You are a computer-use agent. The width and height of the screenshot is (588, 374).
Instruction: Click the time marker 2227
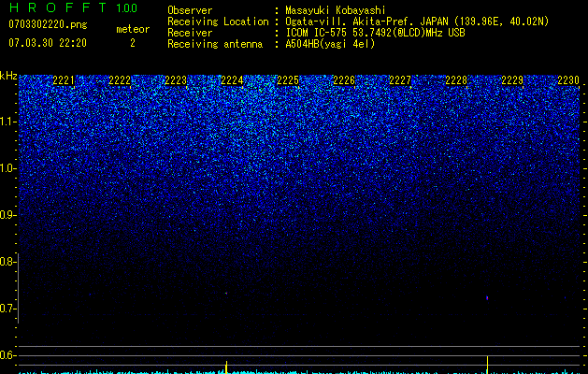400,80
